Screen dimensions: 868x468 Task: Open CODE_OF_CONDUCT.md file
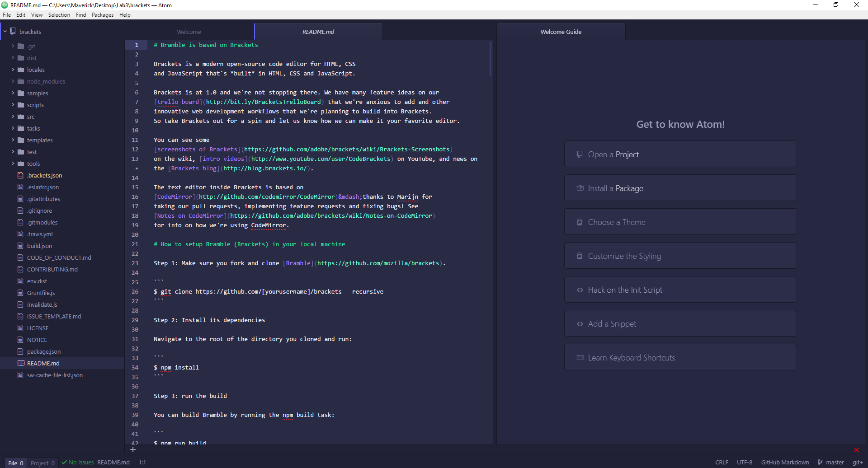(59, 257)
